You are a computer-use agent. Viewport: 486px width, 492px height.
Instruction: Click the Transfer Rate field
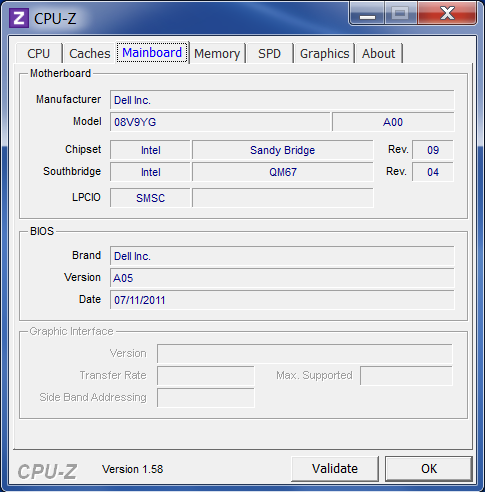tap(206, 376)
